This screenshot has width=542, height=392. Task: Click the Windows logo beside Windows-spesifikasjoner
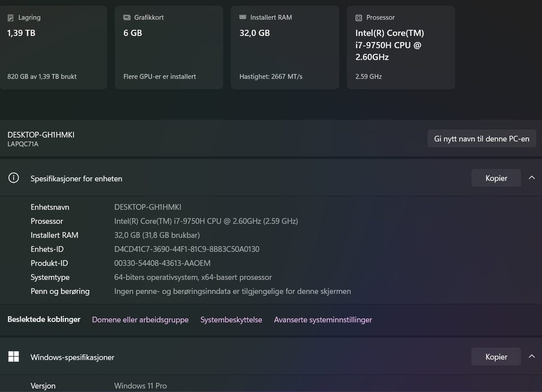(x=14, y=356)
